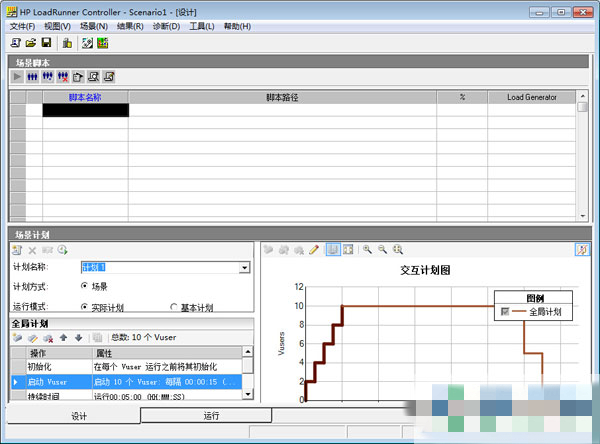Open the 结果(R) menu
Image resolution: width=600 pixels, height=444 pixels.
coord(130,26)
